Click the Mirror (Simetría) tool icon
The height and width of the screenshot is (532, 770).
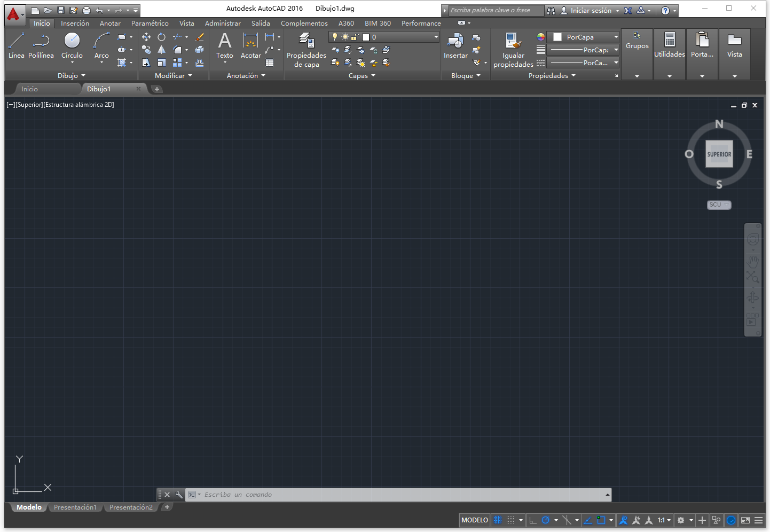point(161,50)
